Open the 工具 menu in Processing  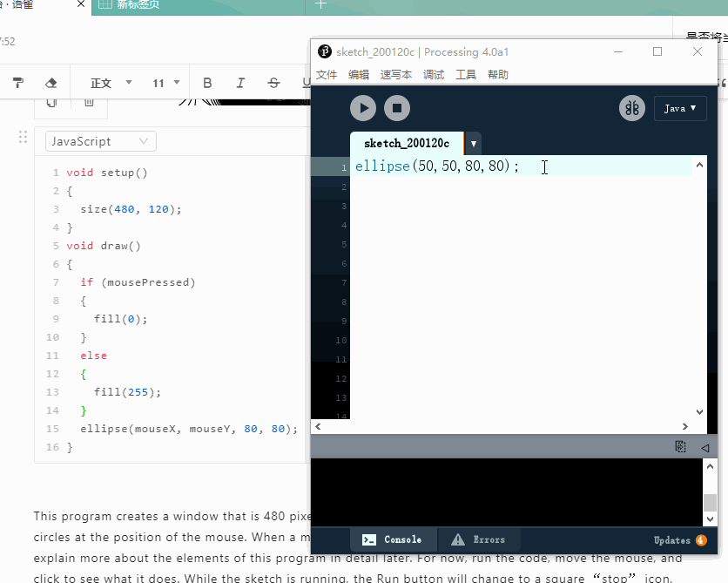point(466,75)
